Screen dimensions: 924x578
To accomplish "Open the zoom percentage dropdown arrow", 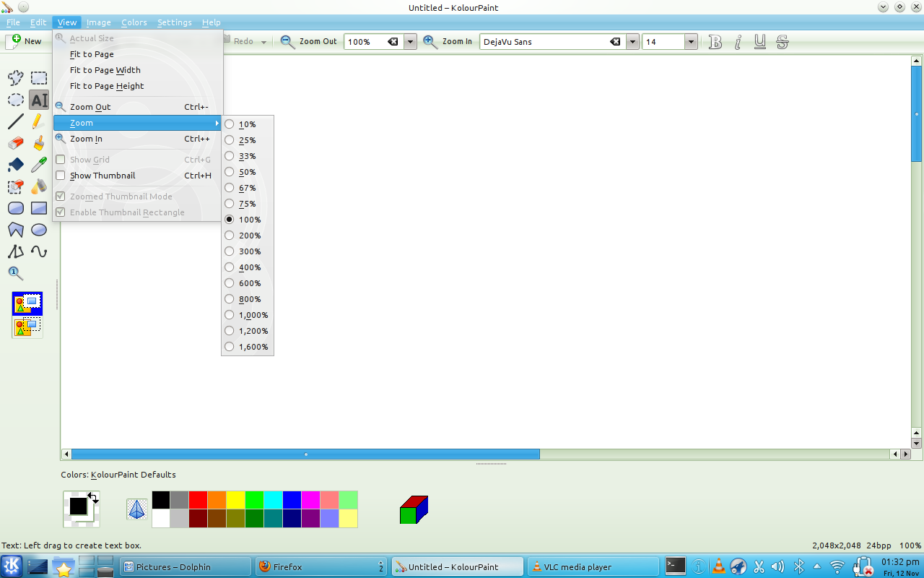I will [410, 42].
